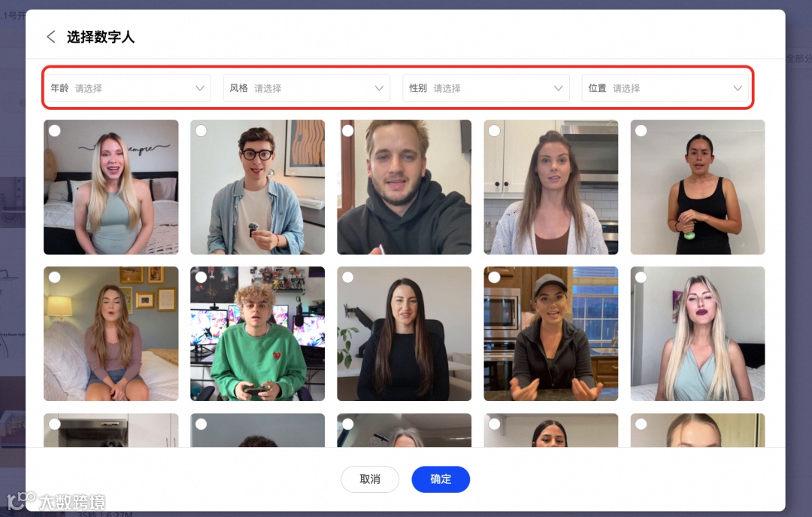Open the 性别 dropdown
This screenshot has height=517, width=812.
tap(486, 87)
